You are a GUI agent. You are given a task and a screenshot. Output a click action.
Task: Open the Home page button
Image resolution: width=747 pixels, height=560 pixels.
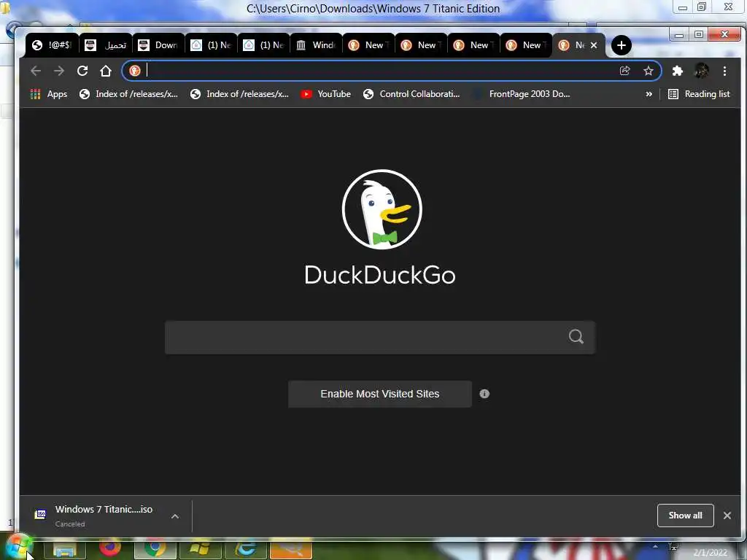pos(106,71)
